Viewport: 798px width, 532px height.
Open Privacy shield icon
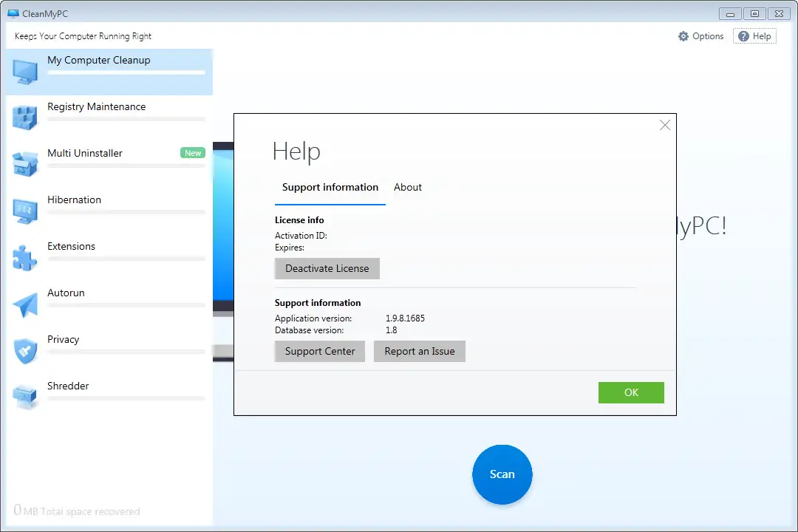tap(25, 351)
